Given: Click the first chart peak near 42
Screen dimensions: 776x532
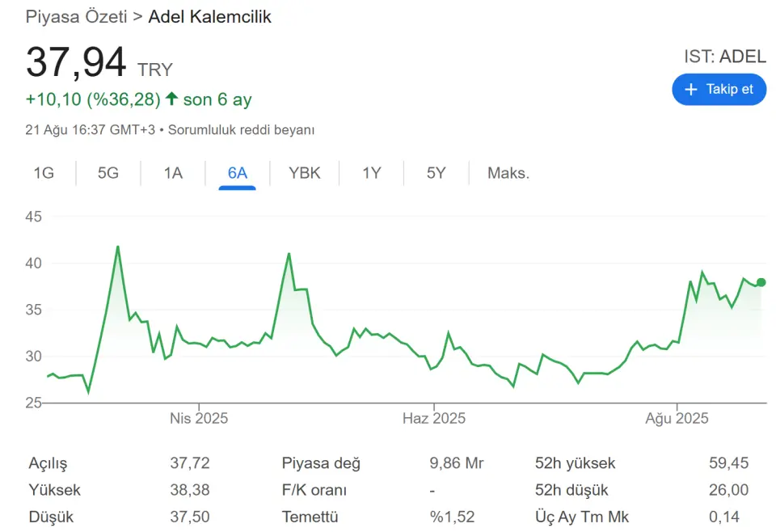Looking at the screenshot, I should [118, 247].
